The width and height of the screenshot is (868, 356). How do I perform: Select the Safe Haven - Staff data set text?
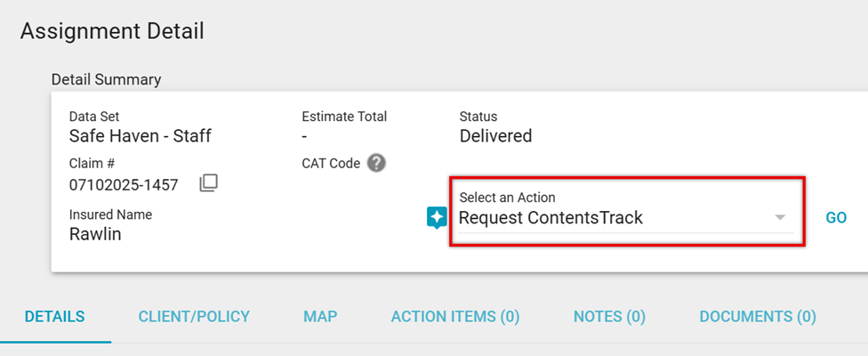(x=140, y=136)
